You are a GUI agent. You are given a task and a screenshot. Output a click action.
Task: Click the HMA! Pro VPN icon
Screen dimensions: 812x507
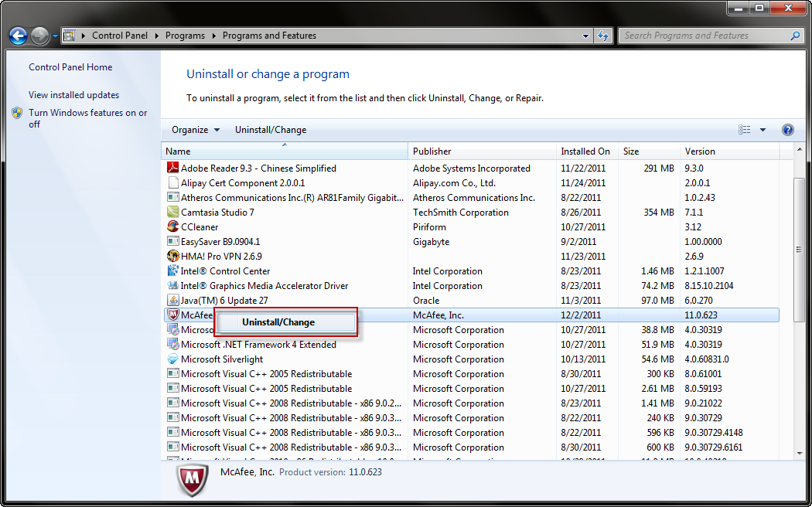173,256
